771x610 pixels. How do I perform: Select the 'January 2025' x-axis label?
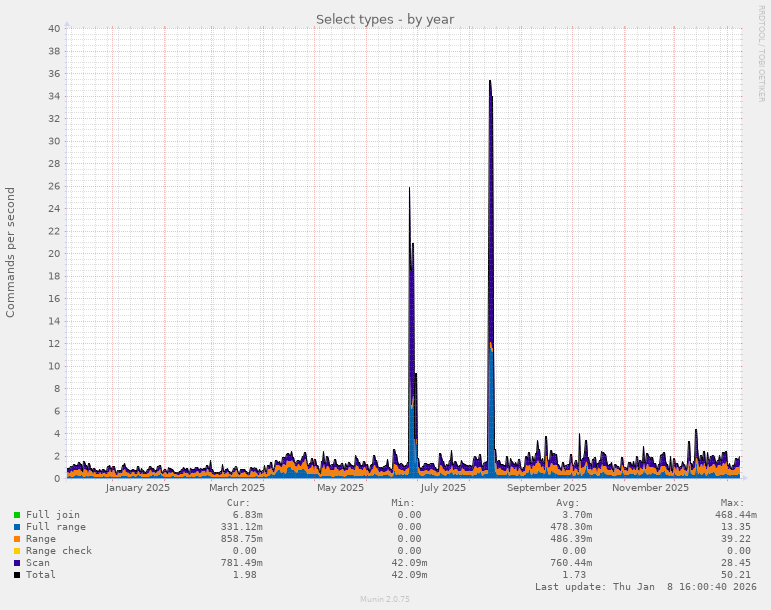(x=138, y=488)
